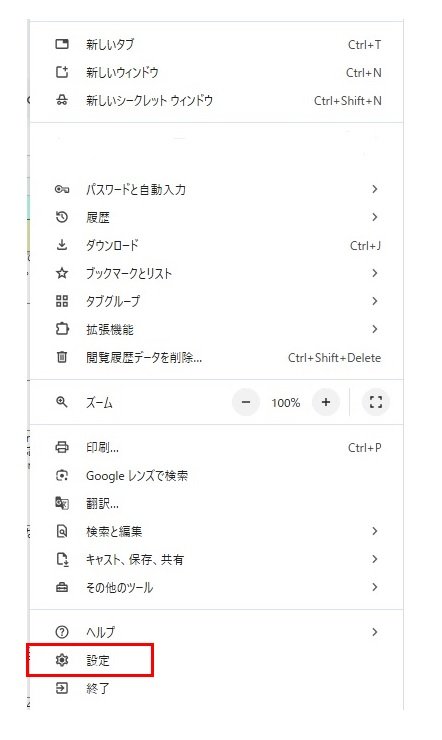Expand the ヘルプ submenu arrow

pos(375,632)
